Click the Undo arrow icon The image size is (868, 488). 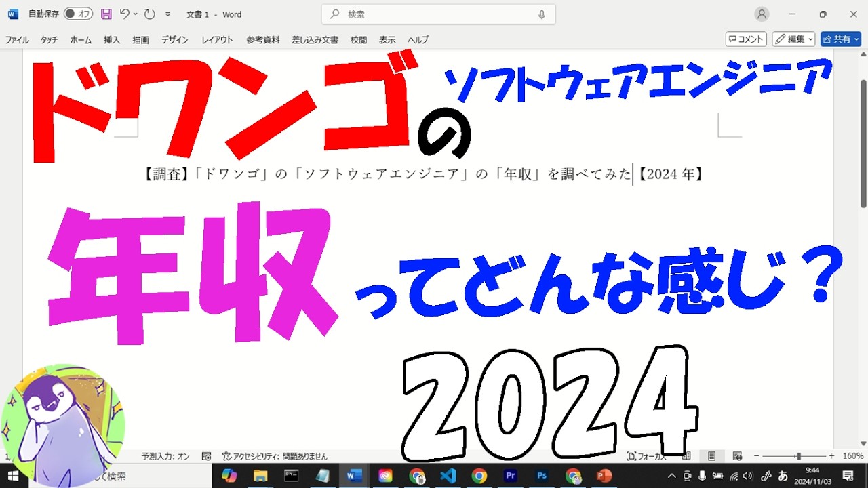[x=124, y=14]
